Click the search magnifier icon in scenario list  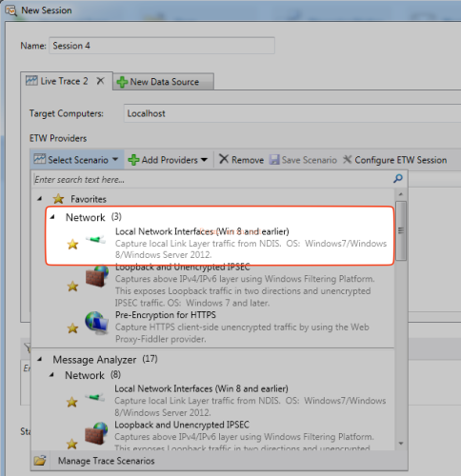click(398, 179)
